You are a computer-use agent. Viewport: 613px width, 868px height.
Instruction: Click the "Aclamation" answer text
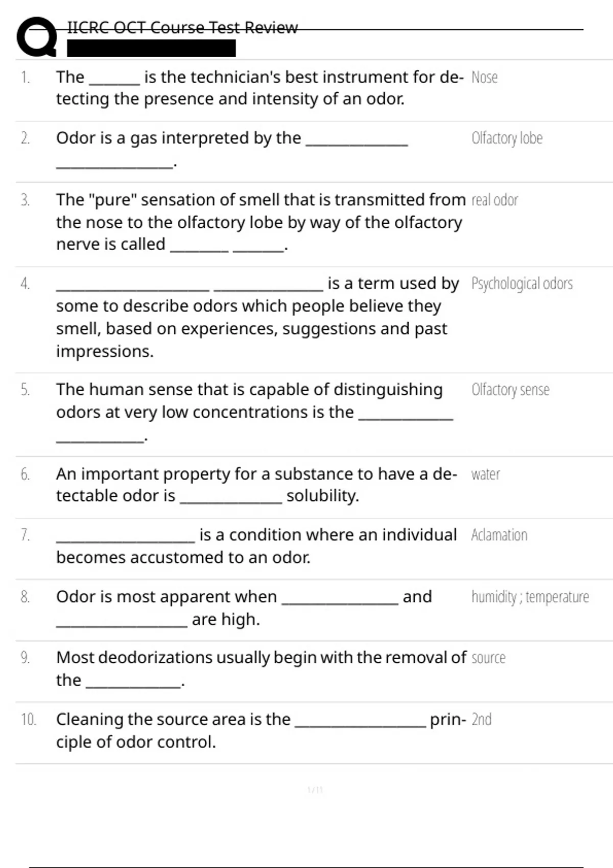tap(499, 535)
